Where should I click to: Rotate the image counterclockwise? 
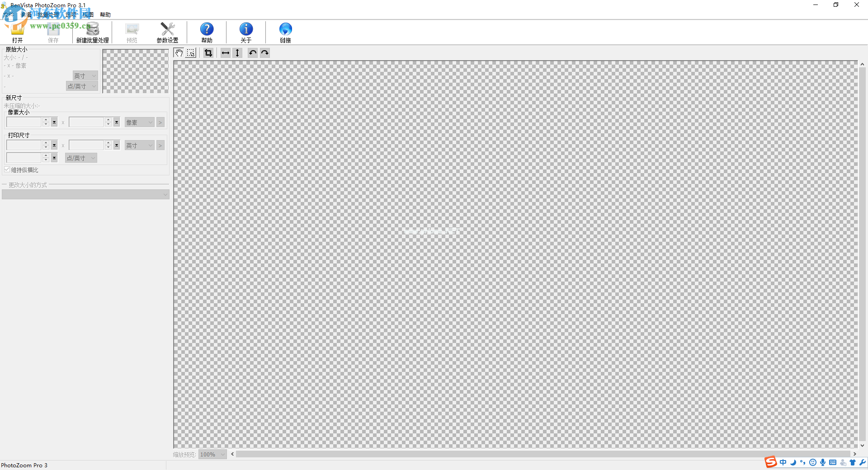coord(253,53)
